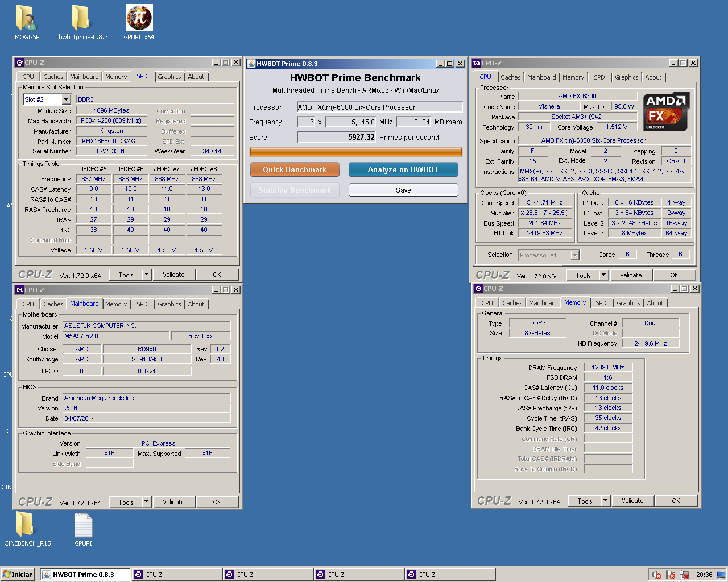Viewport: 728px width, 582px height.
Task: Click OK in the Mainboard window
Action: pos(217,502)
